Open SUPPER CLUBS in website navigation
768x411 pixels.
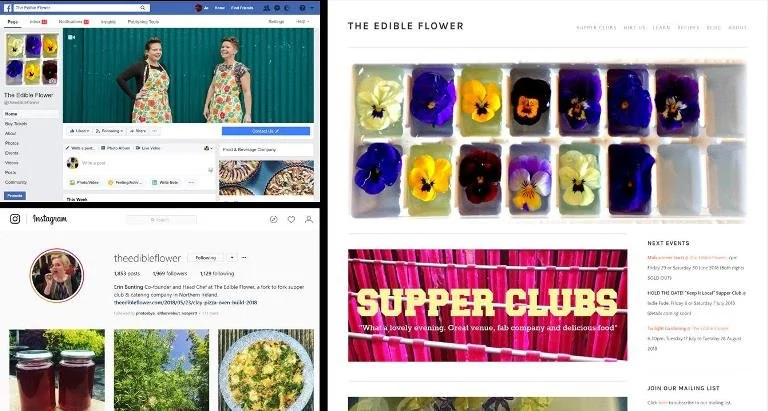(596, 28)
